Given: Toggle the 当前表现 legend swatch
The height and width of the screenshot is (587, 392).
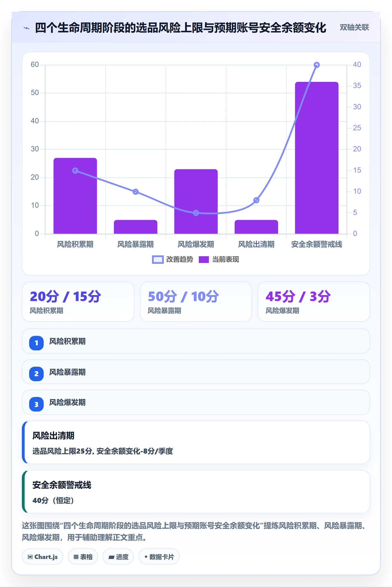Looking at the screenshot, I should coord(204,260).
